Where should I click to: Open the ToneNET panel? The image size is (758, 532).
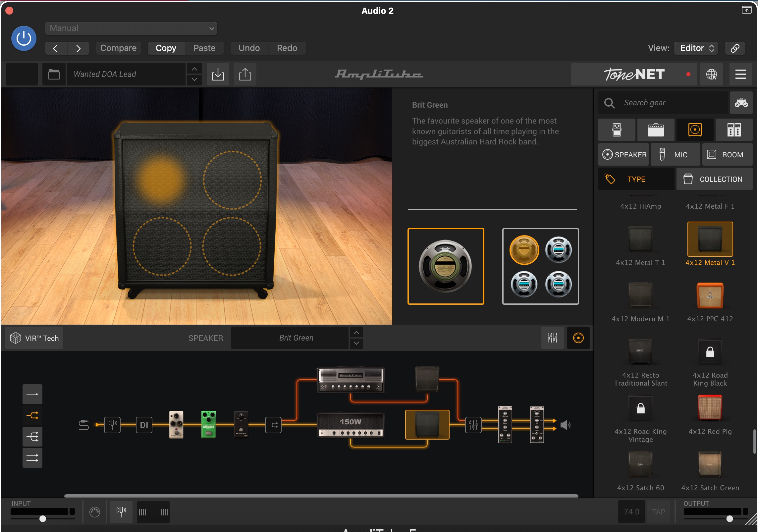pos(634,74)
